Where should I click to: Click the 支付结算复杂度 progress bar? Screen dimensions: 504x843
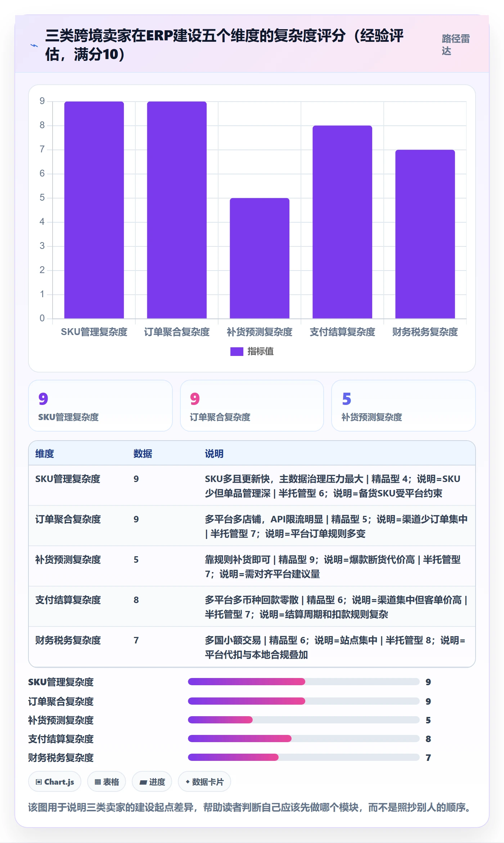pyautogui.click(x=303, y=739)
